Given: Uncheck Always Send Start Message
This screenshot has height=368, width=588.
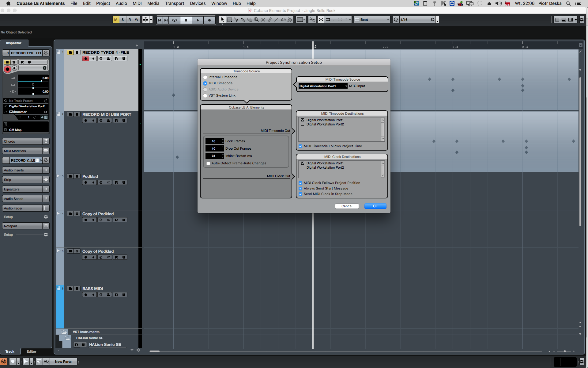Looking at the screenshot, I should [300, 189].
